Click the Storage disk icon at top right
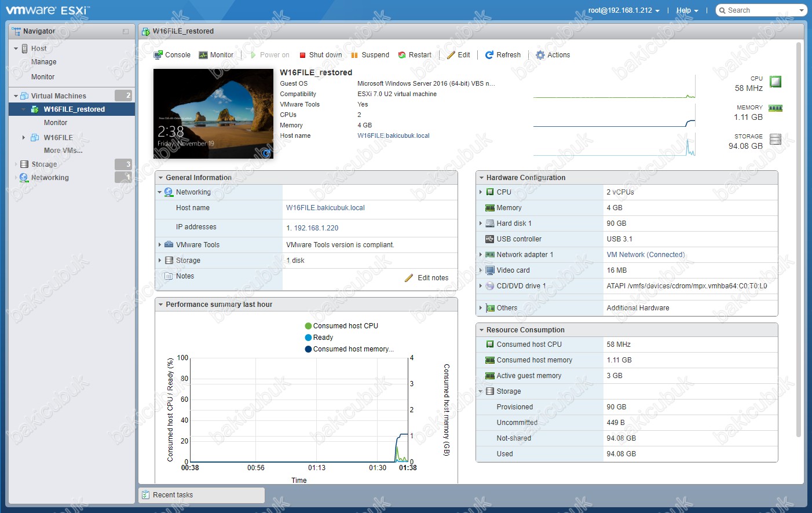This screenshot has width=812, height=513. [776, 139]
